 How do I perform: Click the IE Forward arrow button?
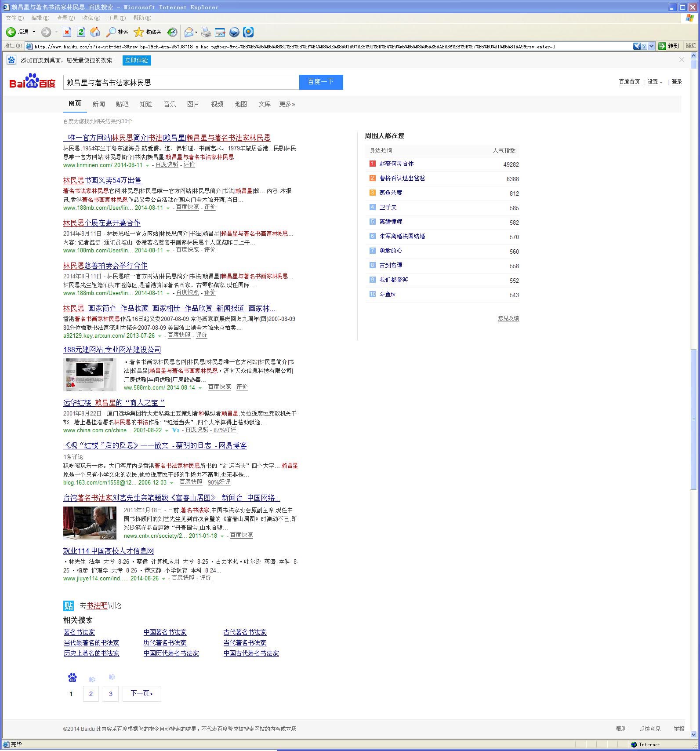46,32
